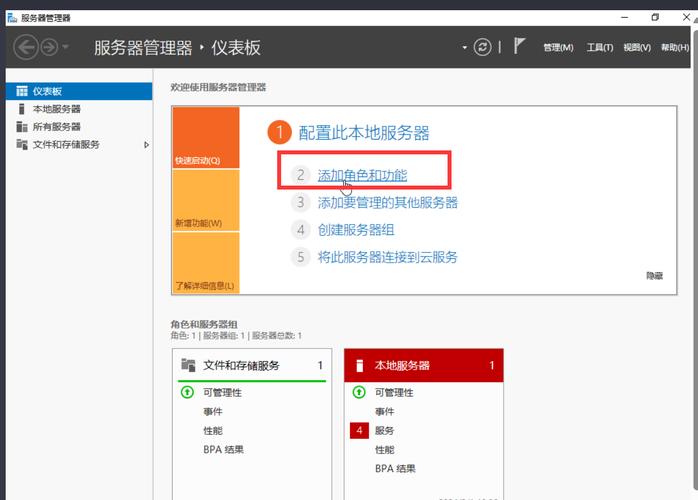This screenshot has height=500, width=698.
Task: Click green status icon in 本地服务器 tile
Action: point(359,392)
